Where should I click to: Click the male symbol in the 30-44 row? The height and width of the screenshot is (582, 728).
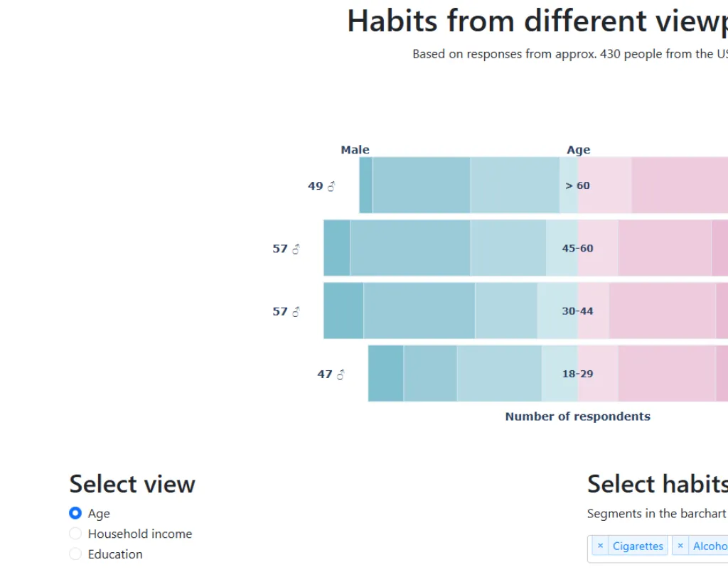pyautogui.click(x=296, y=311)
